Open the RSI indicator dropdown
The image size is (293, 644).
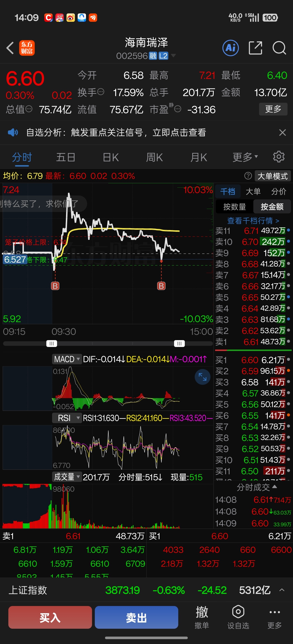tap(67, 418)
